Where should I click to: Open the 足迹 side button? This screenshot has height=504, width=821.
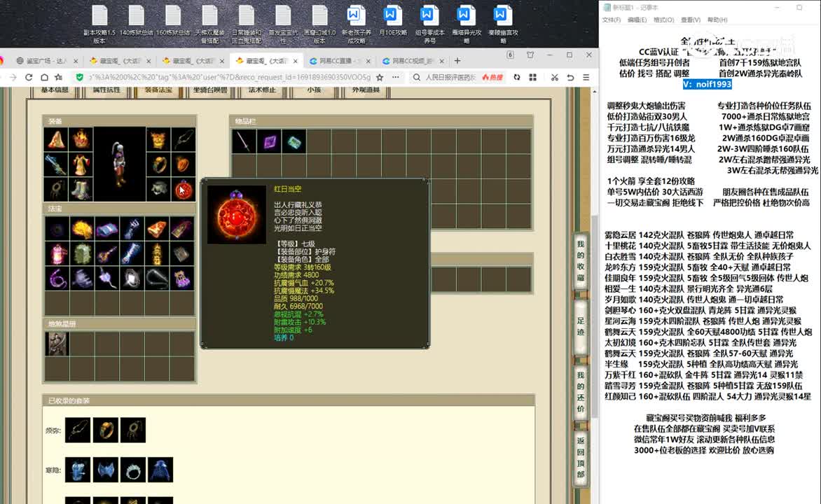pos(581,326)
